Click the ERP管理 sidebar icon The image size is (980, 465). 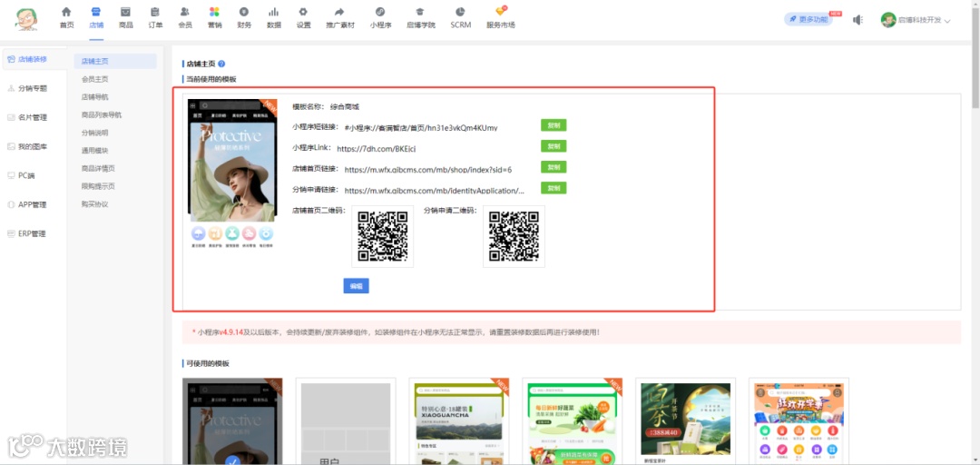[11, 233]
